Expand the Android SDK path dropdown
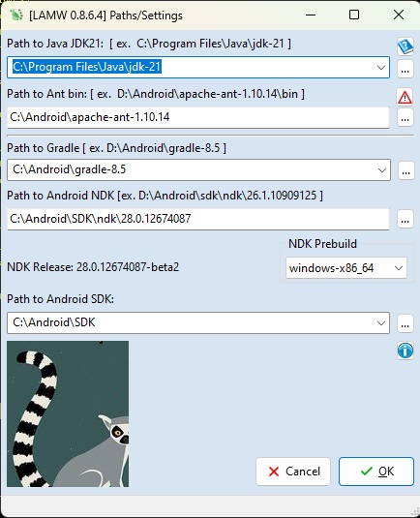 point(380,322)
